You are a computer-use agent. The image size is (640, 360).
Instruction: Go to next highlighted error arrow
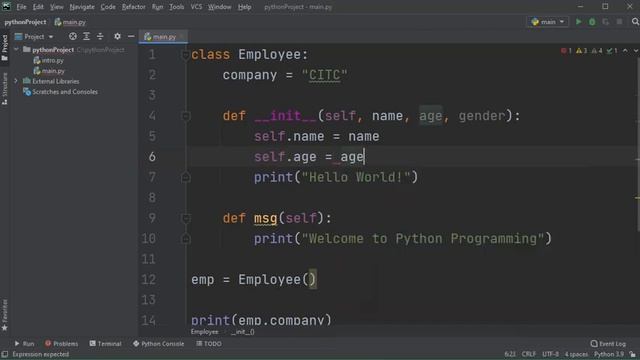[636, 51]
